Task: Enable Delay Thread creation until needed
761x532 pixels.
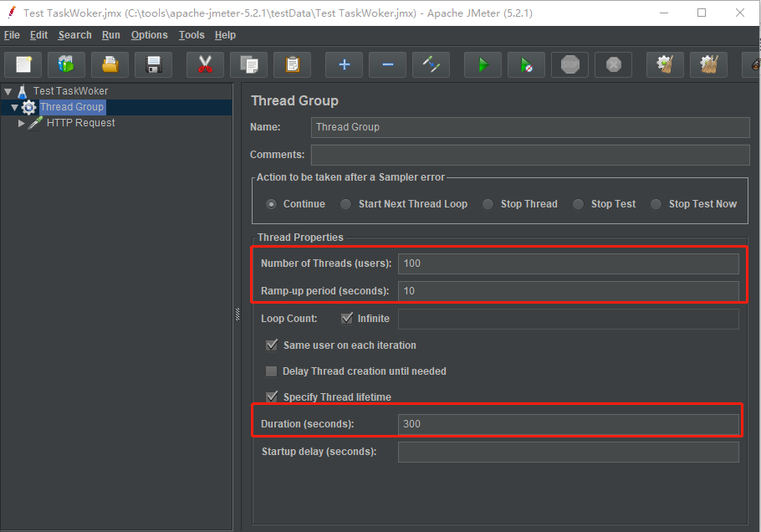Action: (x=271, y=371)
